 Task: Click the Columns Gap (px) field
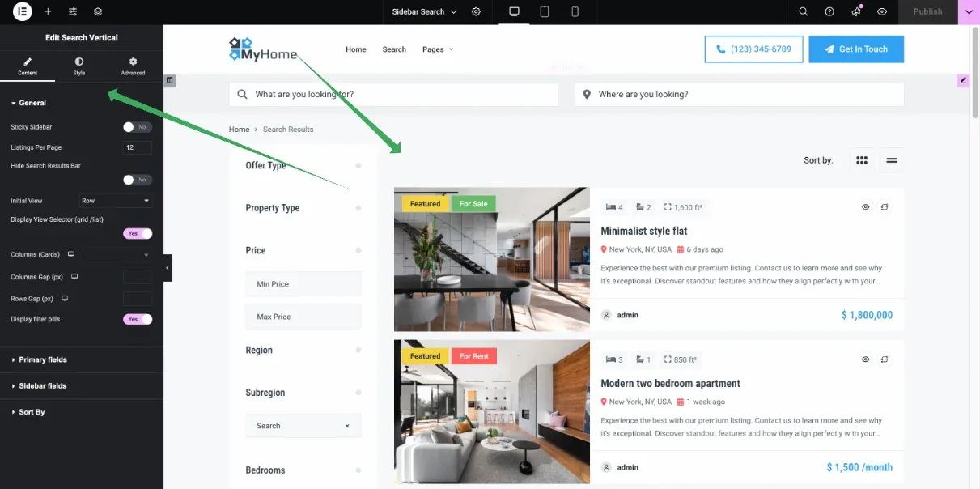point(138,277)
